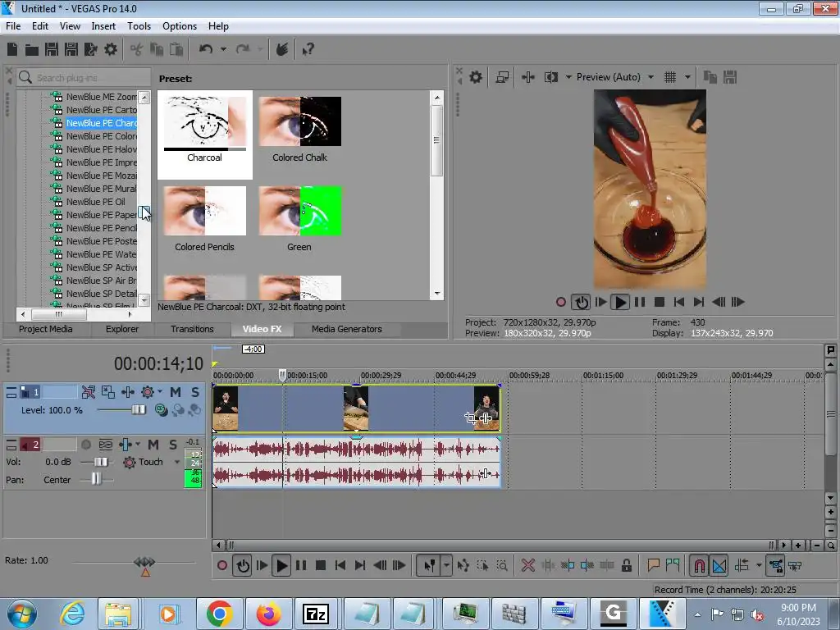Open the What's This help icon
Image resolution: width=840 pixels, height=630 pixels.
click(308, 50)
